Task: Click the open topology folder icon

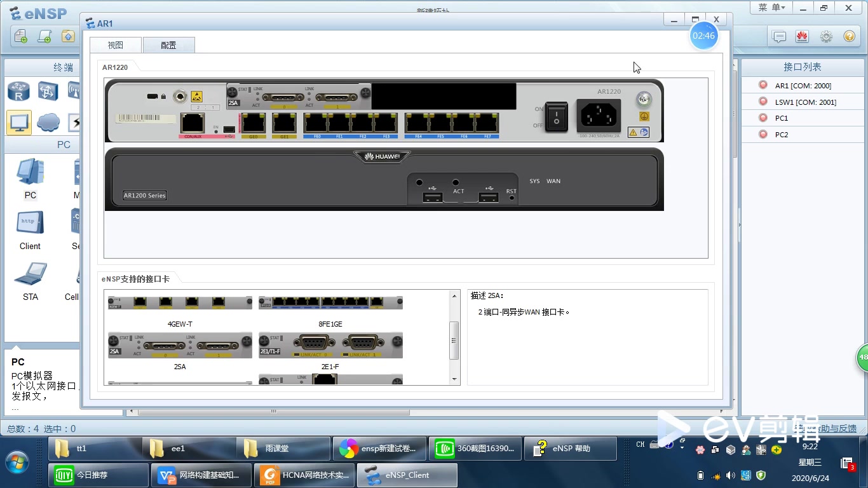Action: (x=68, y=36)
